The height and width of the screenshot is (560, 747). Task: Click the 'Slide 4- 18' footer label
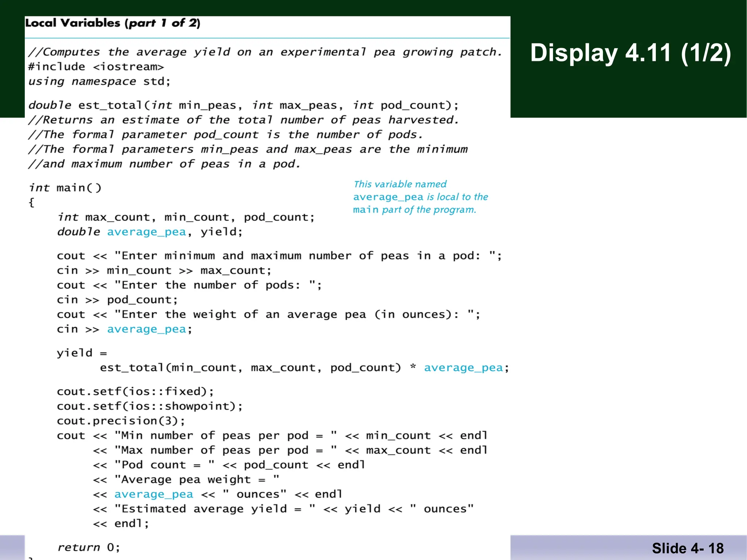click(x=688, y=548)
